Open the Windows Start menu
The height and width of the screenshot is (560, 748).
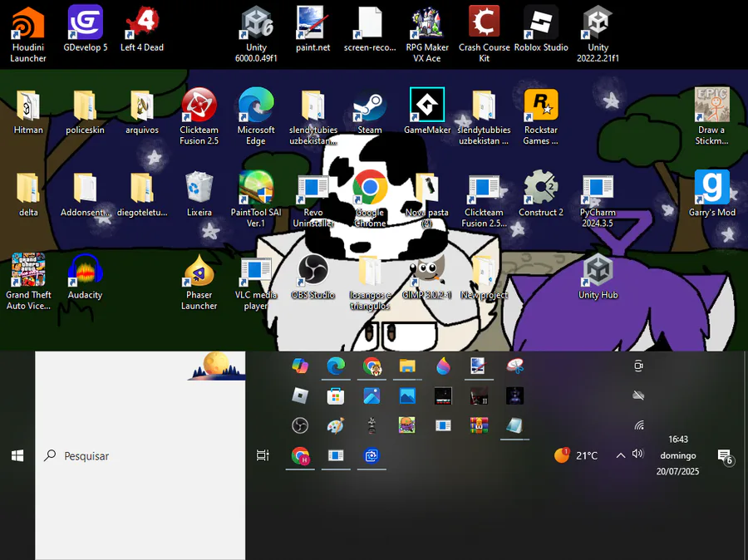(x=17, y=456)
